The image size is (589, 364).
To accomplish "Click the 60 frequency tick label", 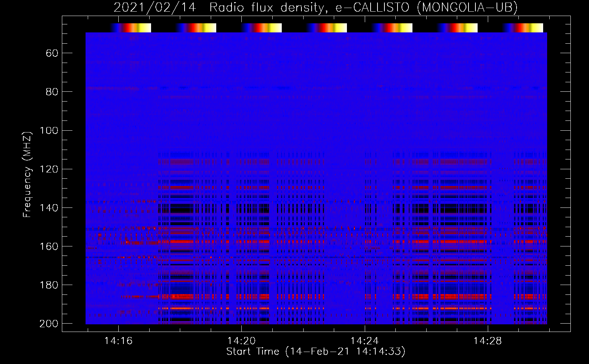I will coord(52,54).
